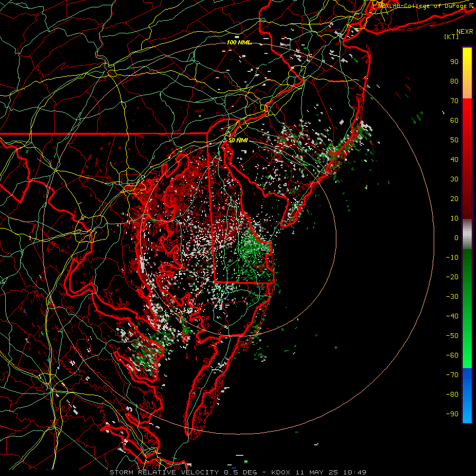Select the gray zero-velocity segment of the color bar
This screenshot has height=476, width=476.
467,234
